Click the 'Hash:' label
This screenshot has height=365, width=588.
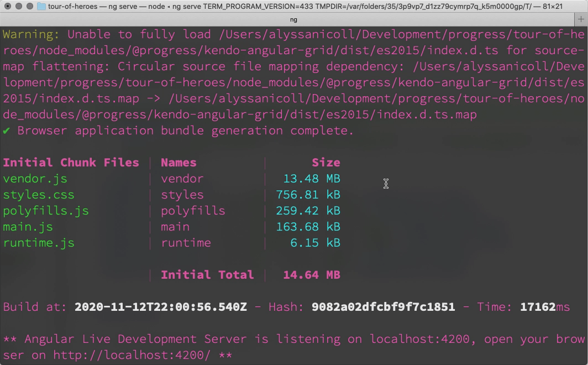[286, 307]
